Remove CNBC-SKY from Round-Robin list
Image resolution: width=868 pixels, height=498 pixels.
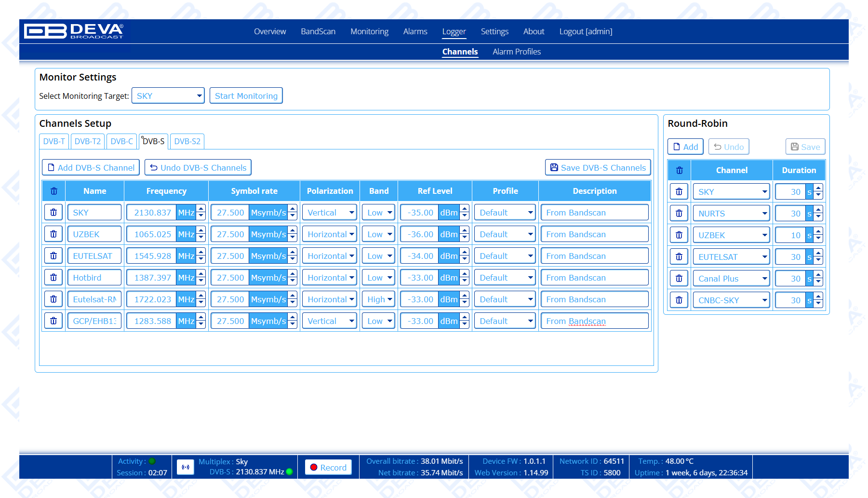679,300
